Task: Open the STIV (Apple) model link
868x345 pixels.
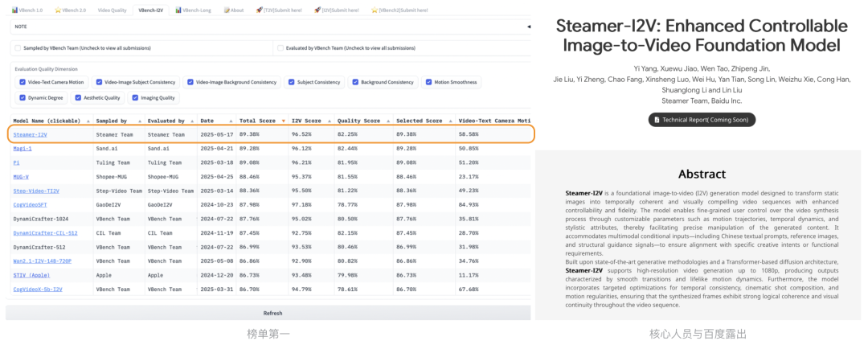Action: tap(31, 275)
